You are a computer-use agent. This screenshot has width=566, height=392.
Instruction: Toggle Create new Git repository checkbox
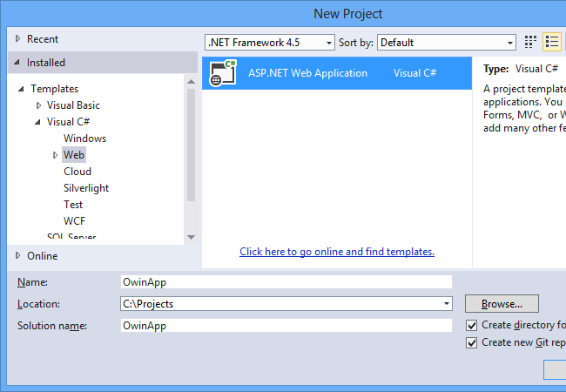(471, 342)
